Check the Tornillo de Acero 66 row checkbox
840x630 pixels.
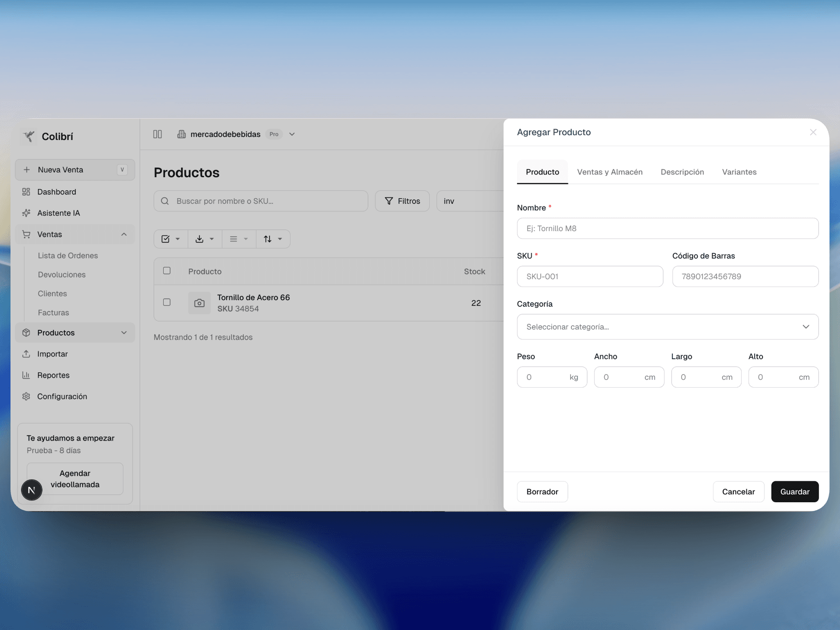pyautogui.click(x=167, y=302)
